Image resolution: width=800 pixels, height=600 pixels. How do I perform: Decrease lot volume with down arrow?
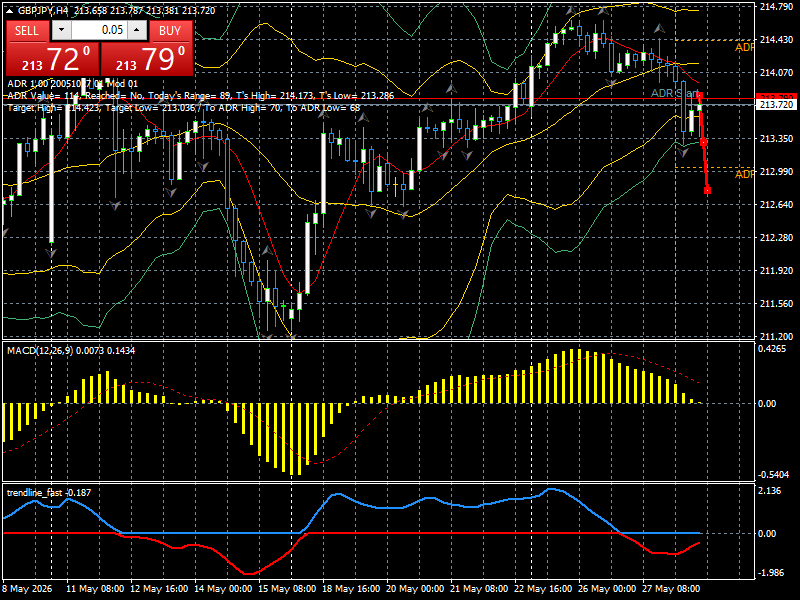(x=62, y=31)
